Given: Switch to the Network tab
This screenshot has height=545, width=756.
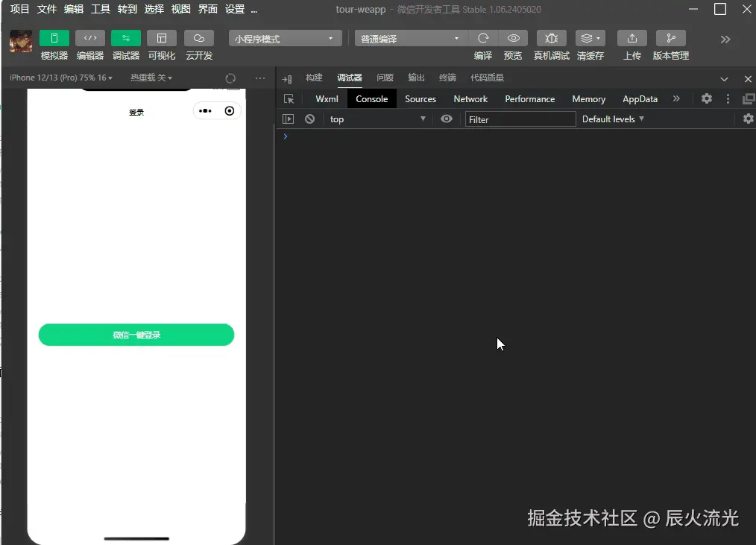Looking at the screenshot, I should pos(470,98).
